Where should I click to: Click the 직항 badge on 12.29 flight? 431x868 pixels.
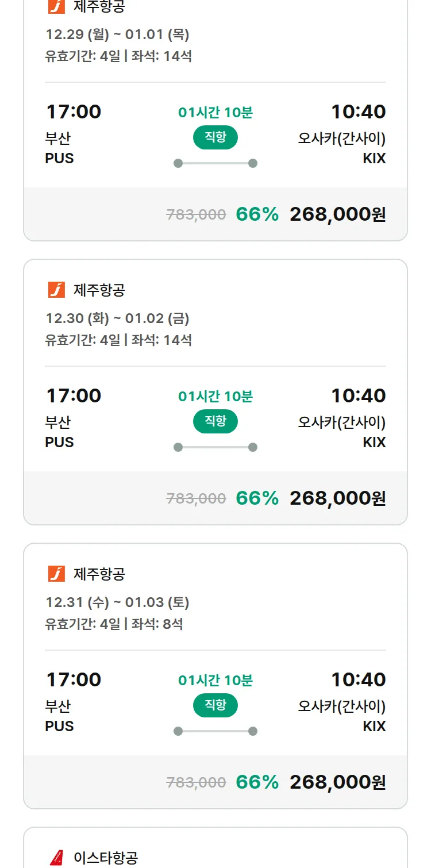pos(215,137)
